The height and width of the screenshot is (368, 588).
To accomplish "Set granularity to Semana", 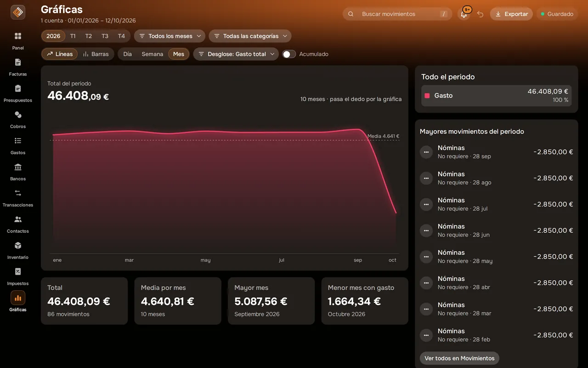I will [153, 54].
